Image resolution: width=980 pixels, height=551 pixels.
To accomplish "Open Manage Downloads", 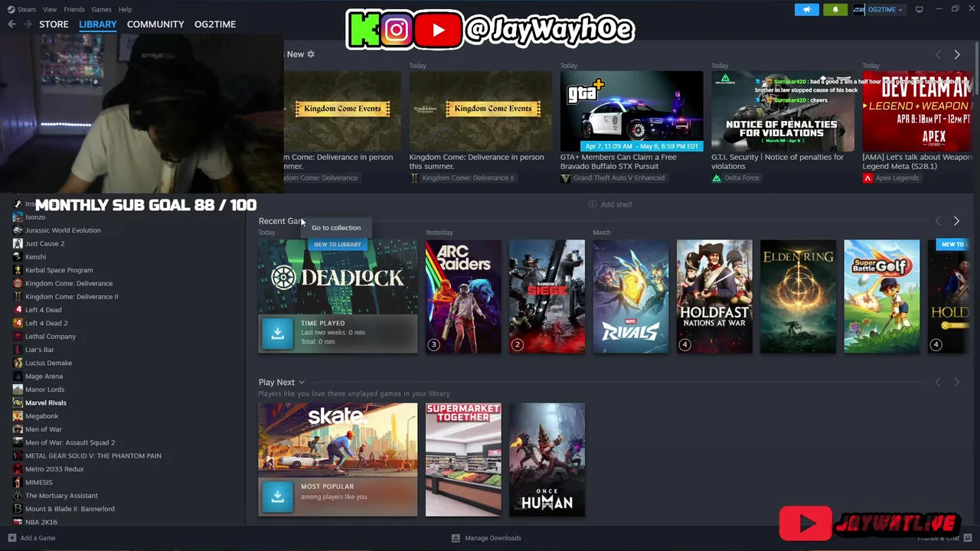I will (x=486, y=538).
